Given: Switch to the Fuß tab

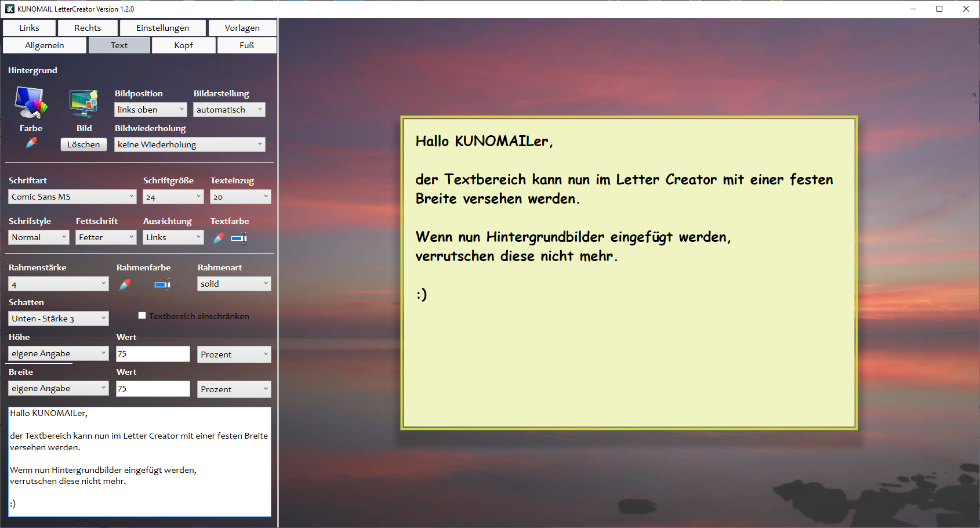Looking at the screenshot, I should [x=247, y=45].
